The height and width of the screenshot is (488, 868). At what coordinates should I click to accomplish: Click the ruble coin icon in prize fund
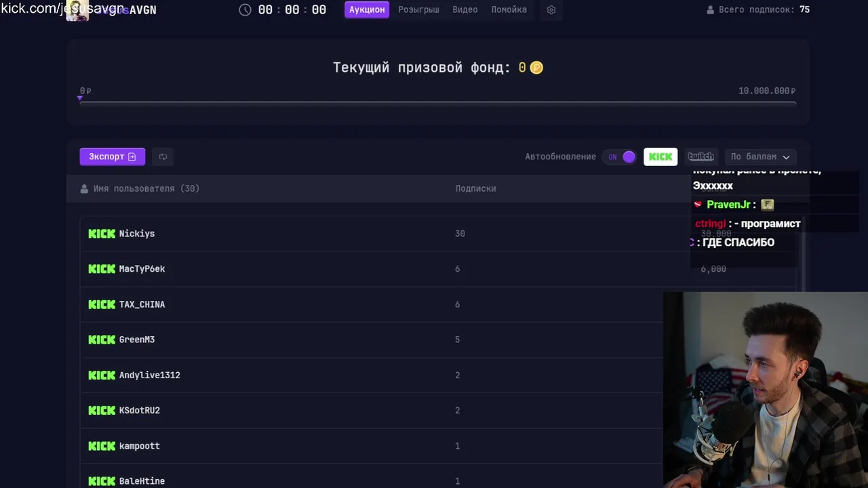536,68
